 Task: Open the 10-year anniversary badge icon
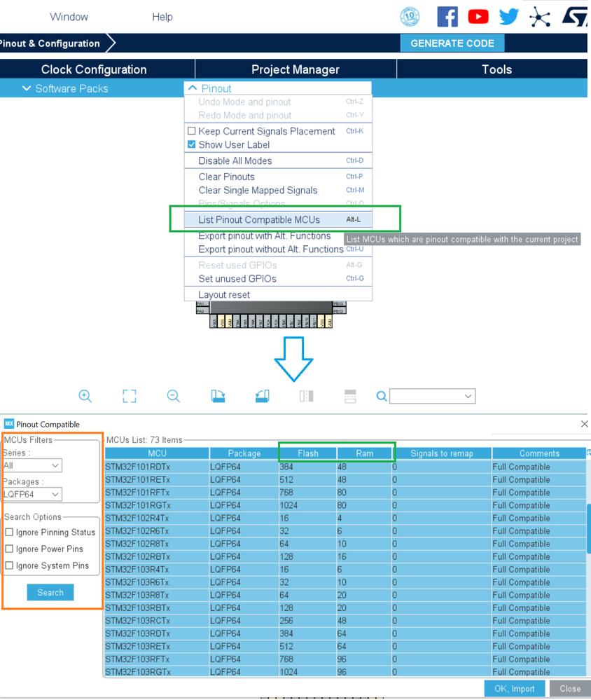(x=410, y=17)
